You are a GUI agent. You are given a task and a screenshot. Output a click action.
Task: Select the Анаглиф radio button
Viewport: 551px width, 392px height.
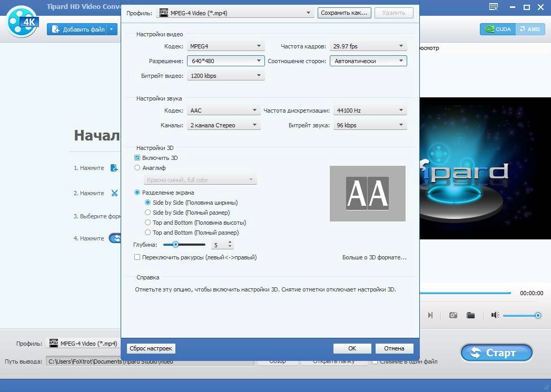tap(137, 168)
